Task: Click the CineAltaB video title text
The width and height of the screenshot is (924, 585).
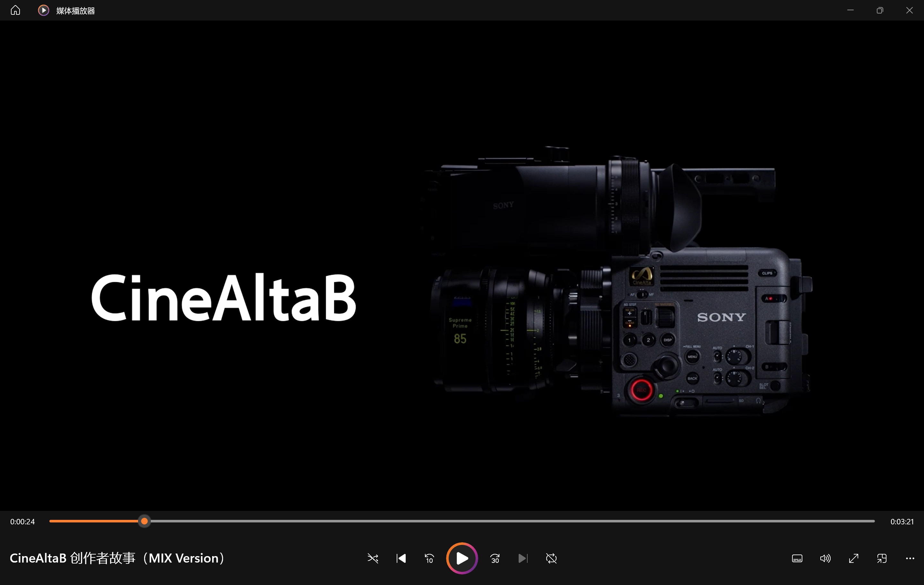Action: tap(117, 558)
